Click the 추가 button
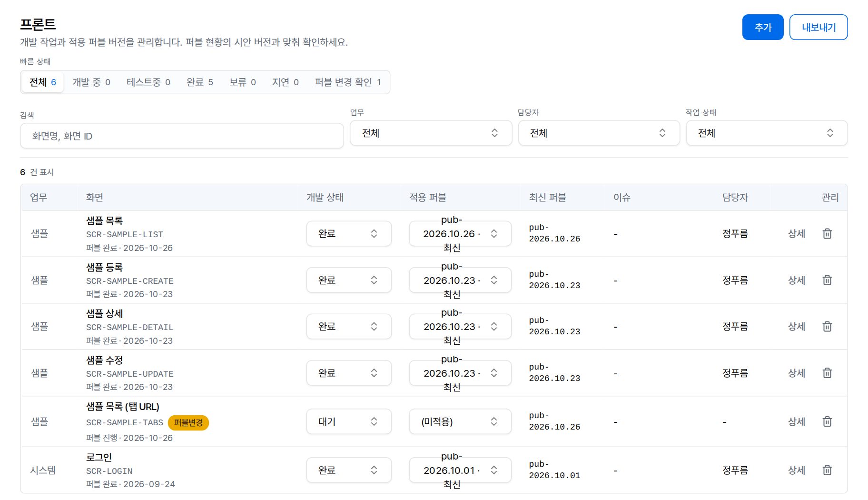Image resolution: width=868 pixels, height=500 pixels. [763, 27]
